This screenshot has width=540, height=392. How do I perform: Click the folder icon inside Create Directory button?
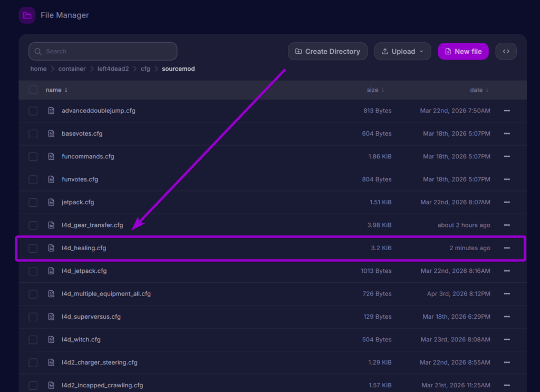(298, 51)
